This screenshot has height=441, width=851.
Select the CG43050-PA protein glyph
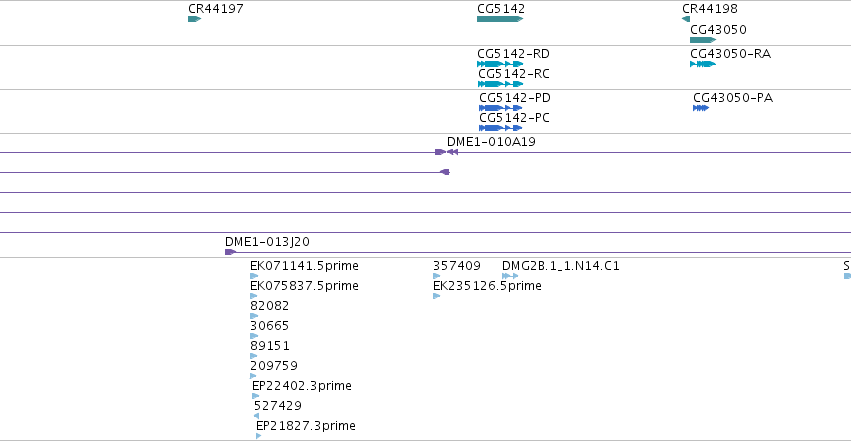[x=701, y=108]
